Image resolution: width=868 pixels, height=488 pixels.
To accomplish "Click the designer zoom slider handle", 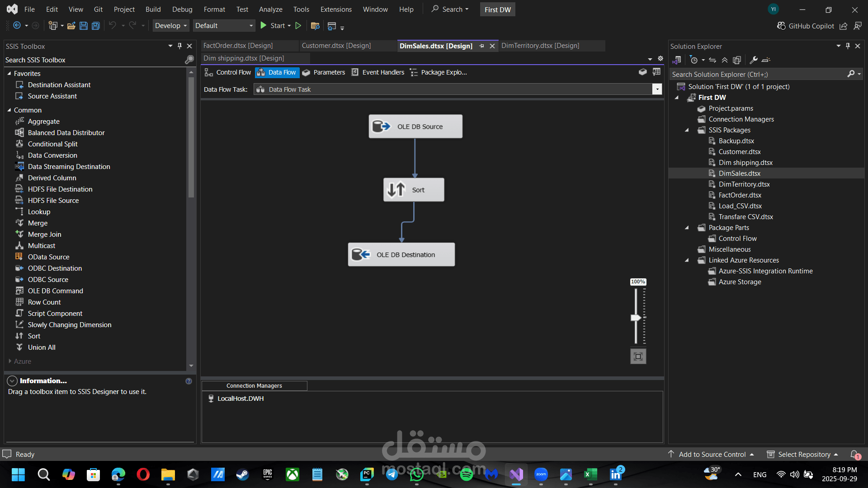I will tap(636, 318).
